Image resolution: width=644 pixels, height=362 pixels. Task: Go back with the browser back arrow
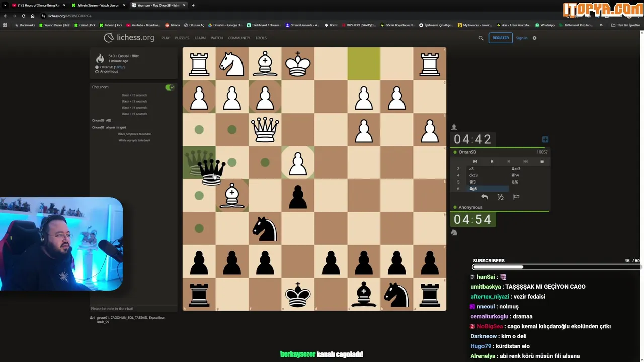6,16
